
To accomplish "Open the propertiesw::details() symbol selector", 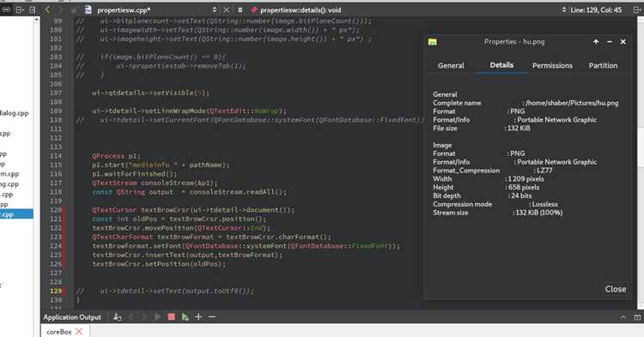I will click(301, 9).
